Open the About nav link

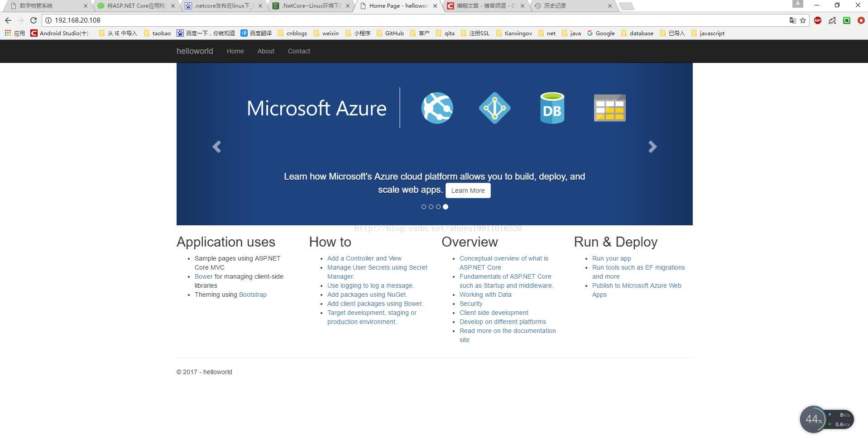pyautogui.click(x=266, y=51)
